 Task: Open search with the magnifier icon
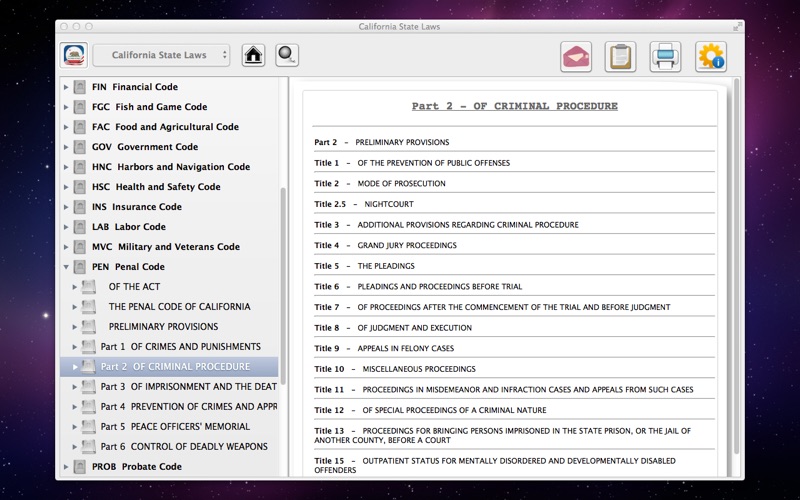tap(287, 55)
